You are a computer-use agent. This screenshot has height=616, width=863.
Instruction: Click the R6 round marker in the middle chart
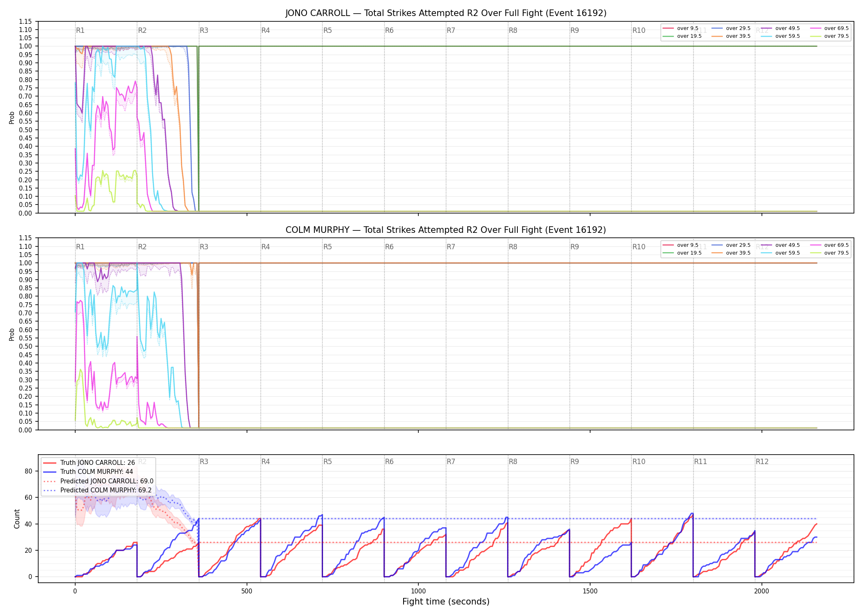point(389,247)
